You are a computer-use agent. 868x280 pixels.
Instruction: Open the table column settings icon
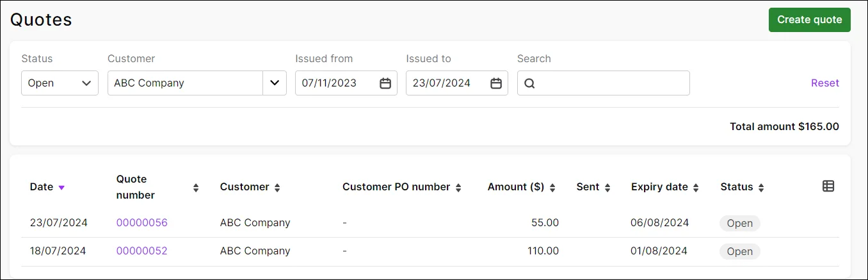point(828,186)
